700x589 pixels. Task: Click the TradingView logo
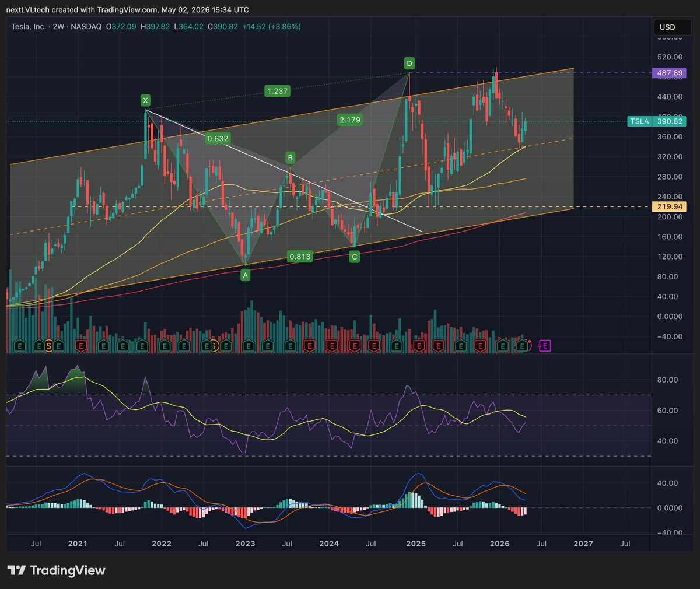click(57, 570)
